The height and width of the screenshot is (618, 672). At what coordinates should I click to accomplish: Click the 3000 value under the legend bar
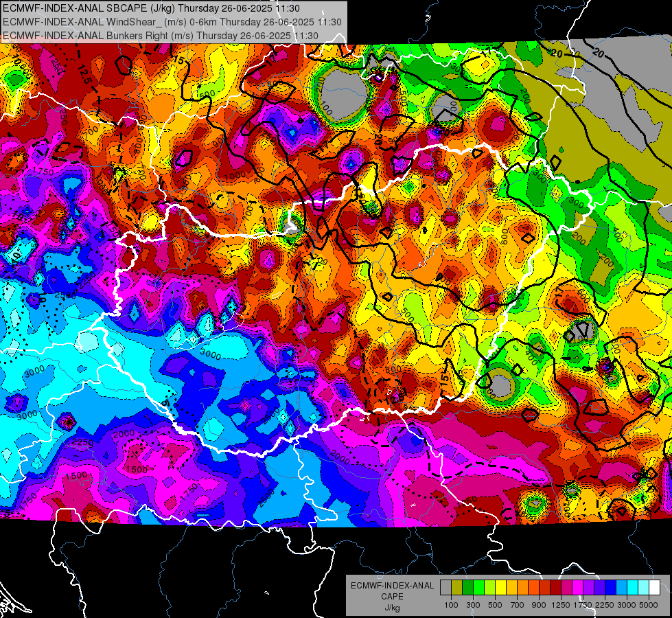pyautogui.click(x=627, y=605)
